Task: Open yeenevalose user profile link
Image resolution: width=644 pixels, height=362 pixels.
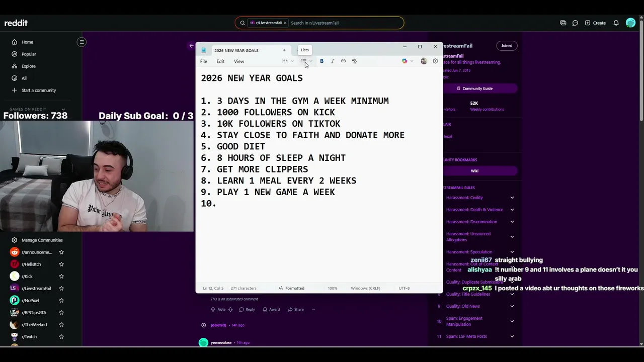Action: [221, 343]
